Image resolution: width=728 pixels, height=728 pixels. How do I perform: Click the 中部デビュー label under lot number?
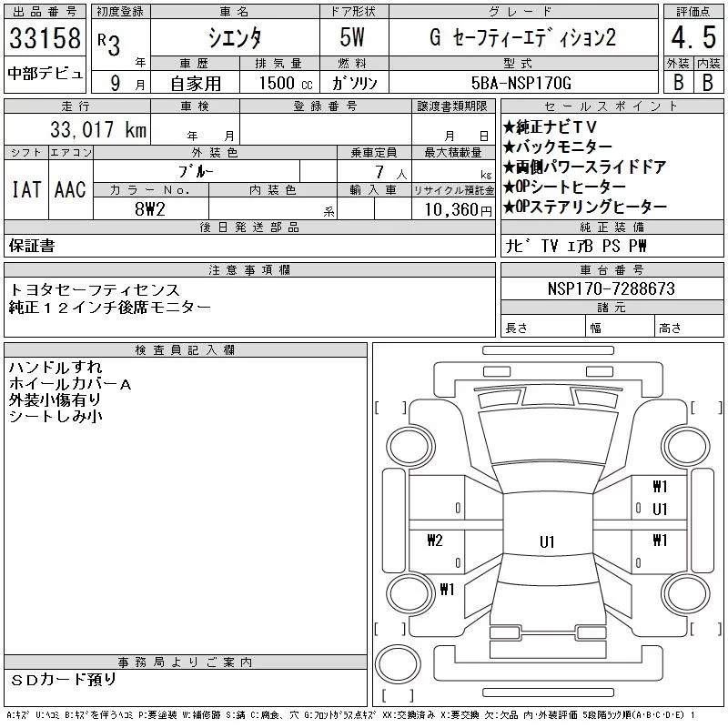[x=45, y=74]
